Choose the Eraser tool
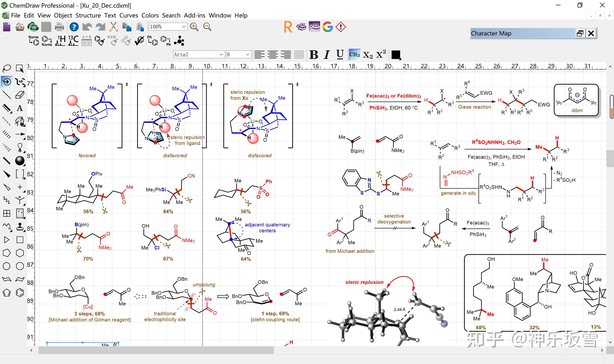 click(20, 95)
